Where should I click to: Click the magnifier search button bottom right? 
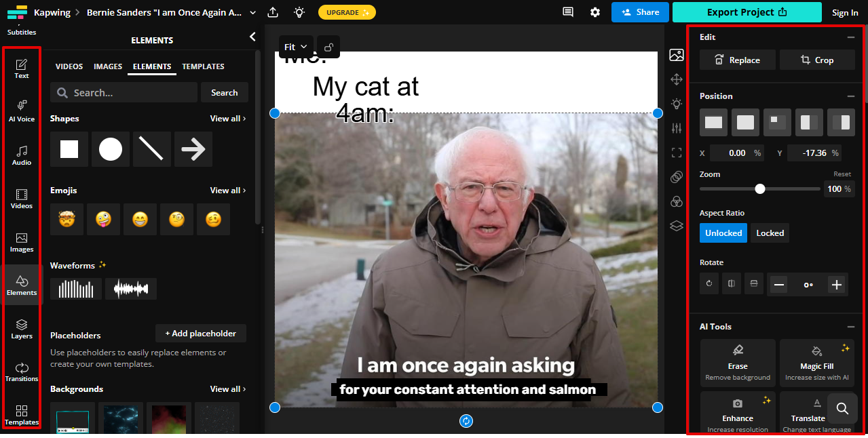[x=842, y=408]
